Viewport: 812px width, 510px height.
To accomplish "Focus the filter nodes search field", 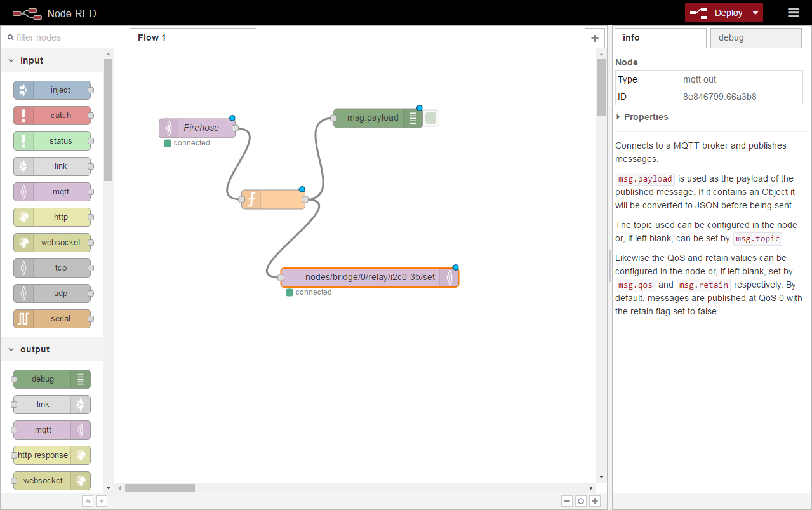I will (57, 37).
